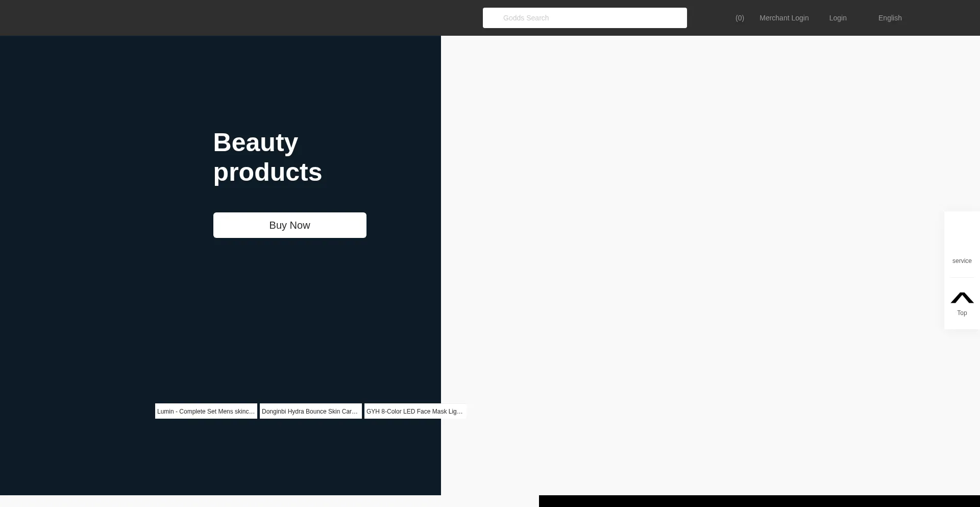Click the icon space above the service label

962,240
